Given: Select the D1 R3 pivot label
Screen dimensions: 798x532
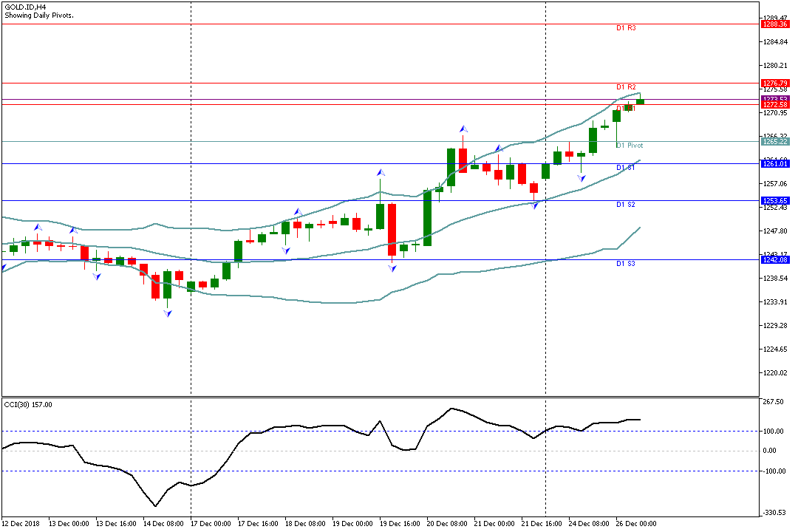Looking at the screenshot, I should click(x=626, y=28).
